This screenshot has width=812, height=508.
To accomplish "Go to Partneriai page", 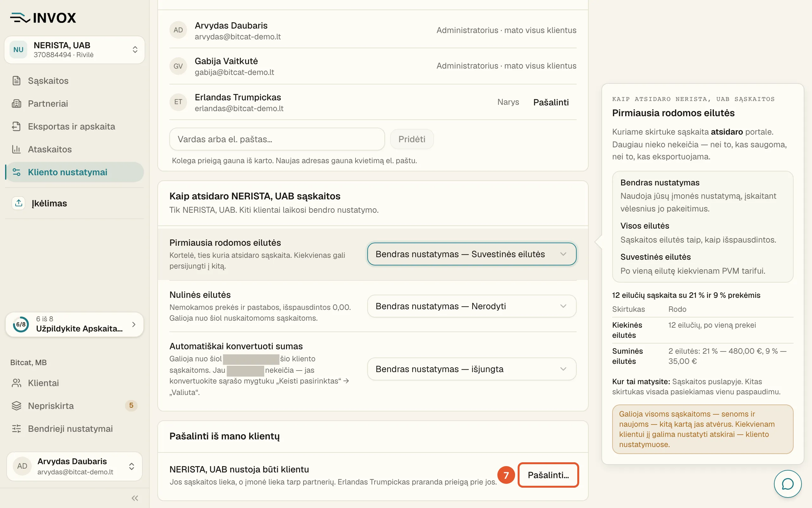I will point(75,104).
